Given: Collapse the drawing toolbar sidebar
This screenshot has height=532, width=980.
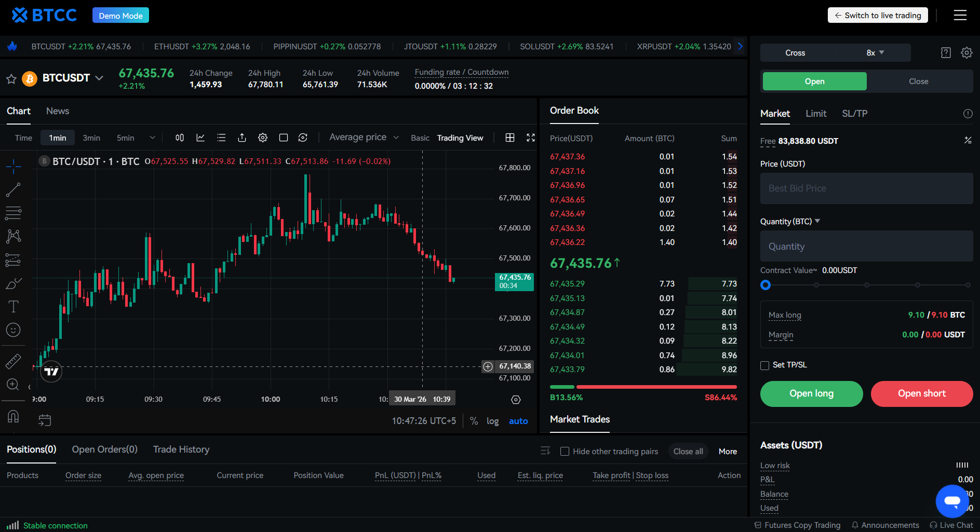Looking at the screenshot, I should click(x=29, y=387).
